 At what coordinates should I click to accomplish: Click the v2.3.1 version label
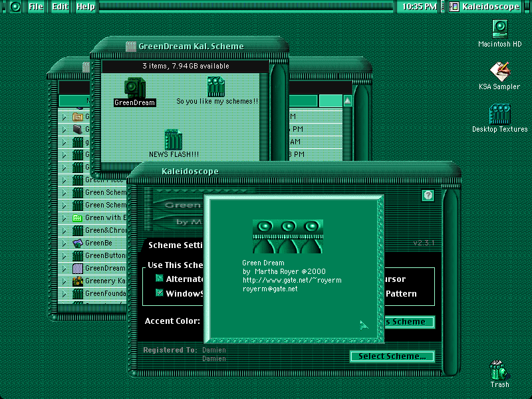[x=424, y=243]
